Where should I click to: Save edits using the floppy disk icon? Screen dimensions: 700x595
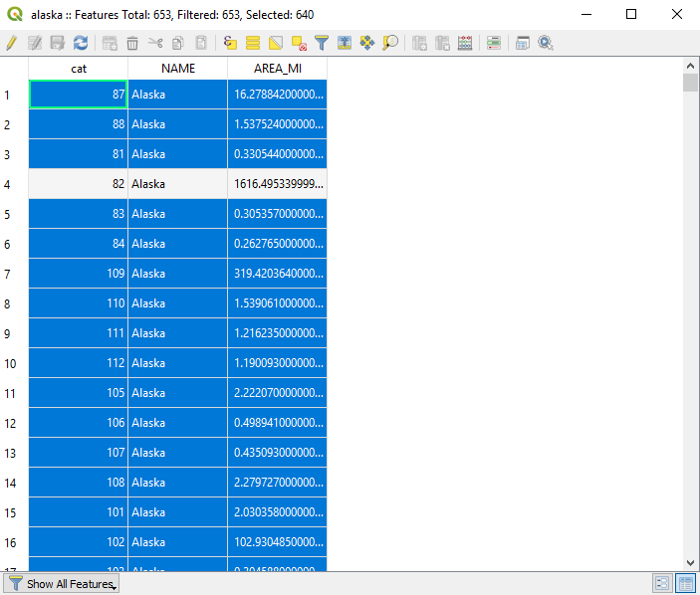[57, 43]
